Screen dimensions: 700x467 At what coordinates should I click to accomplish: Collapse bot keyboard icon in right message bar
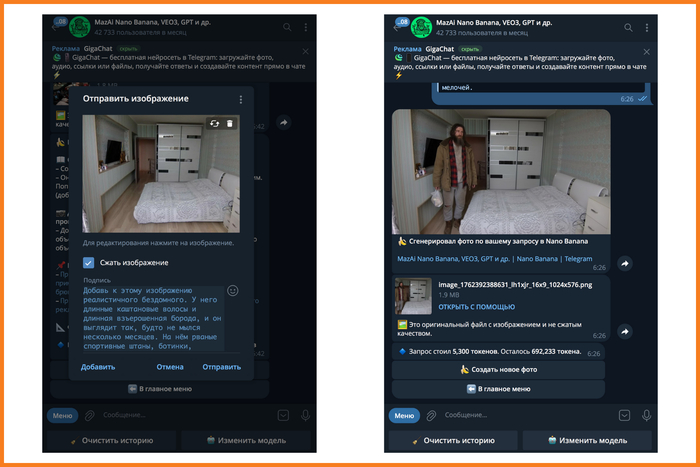[624, 415]
